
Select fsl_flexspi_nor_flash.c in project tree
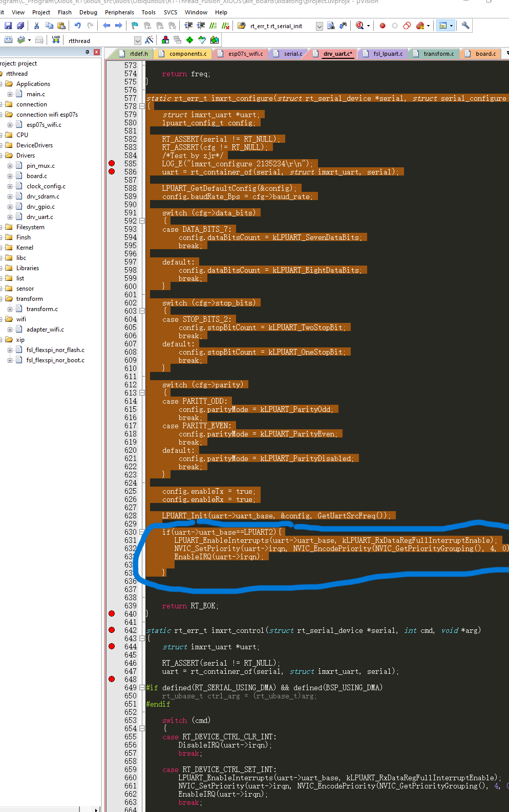click(55, 350)
